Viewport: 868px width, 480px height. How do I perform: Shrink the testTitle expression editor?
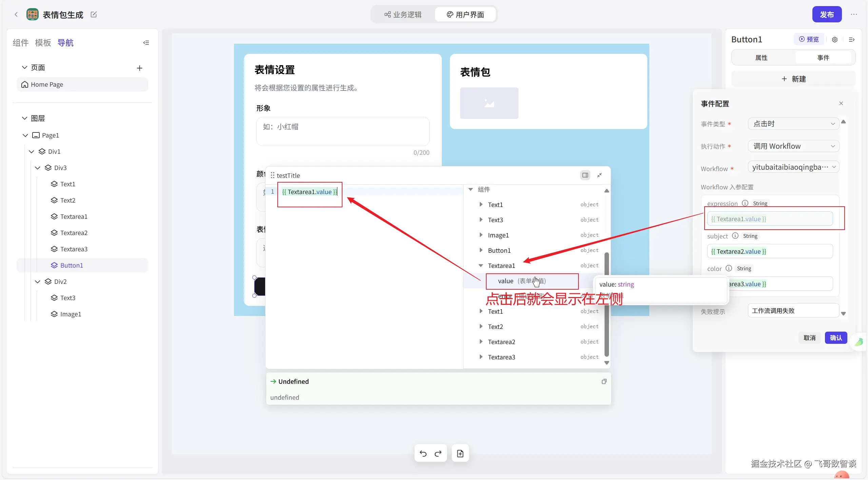[599, 175]
